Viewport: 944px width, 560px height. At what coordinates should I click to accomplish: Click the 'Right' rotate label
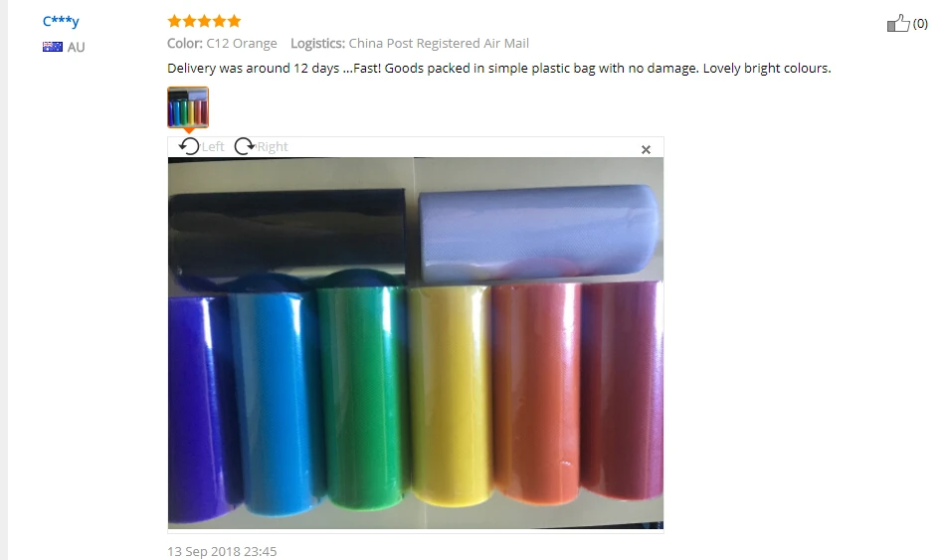273,147
